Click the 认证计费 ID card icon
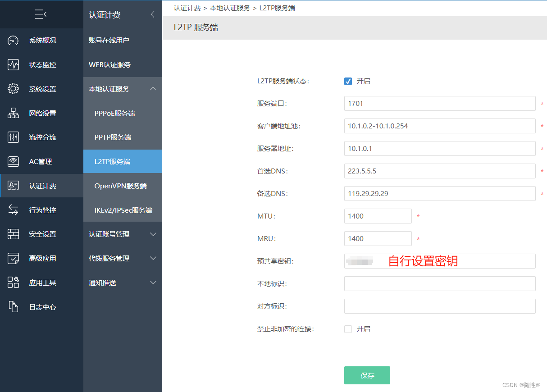Screen dimensions: 547x392 (14, 186)
